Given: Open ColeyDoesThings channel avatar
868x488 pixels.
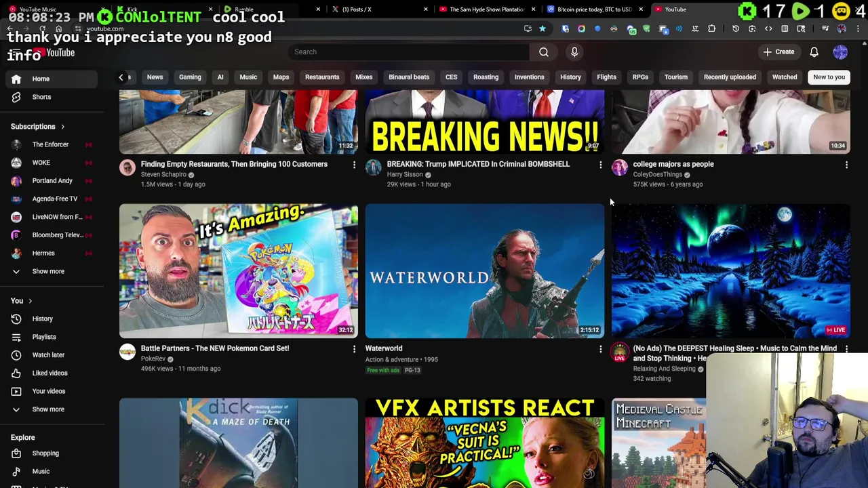Looking at the screenshot, I should pos(620,167).
